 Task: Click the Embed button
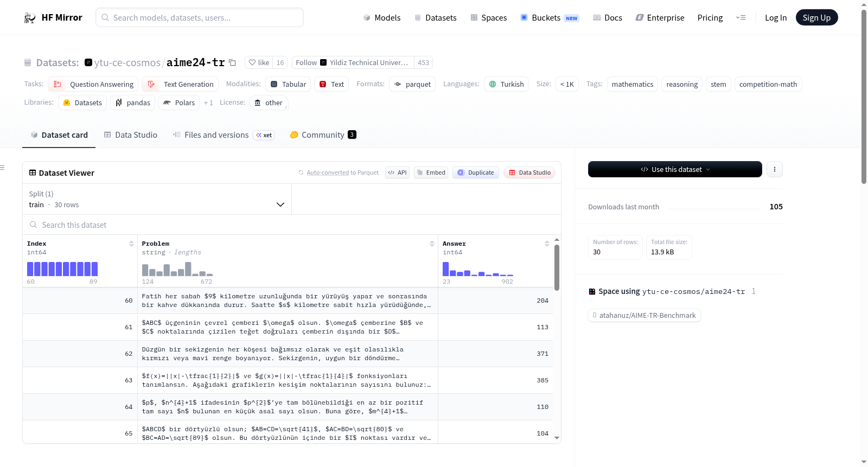pyautogui.click(x=431, y=172)
